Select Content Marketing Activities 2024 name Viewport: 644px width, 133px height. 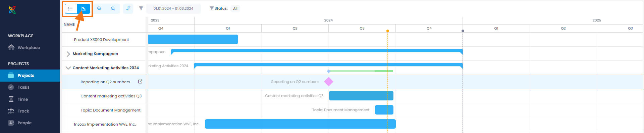(106, 68)
